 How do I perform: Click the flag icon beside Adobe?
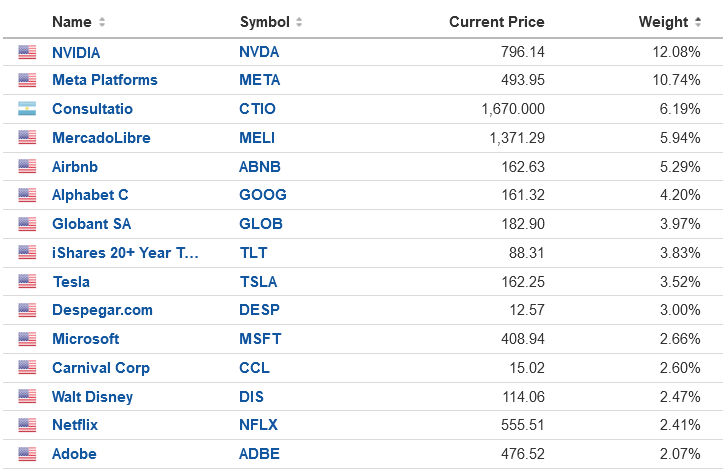pyautogui.click(x=26, y=455)
